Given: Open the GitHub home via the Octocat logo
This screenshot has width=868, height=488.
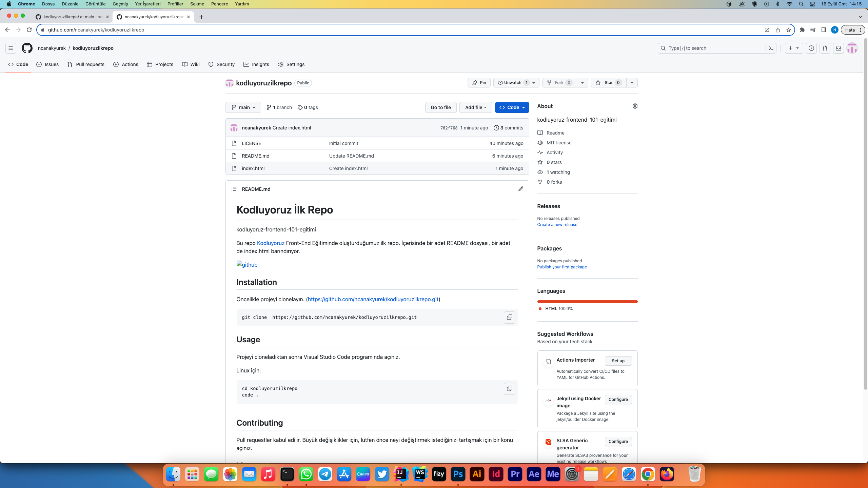Looking at the screenshot, I should [27, 48].
